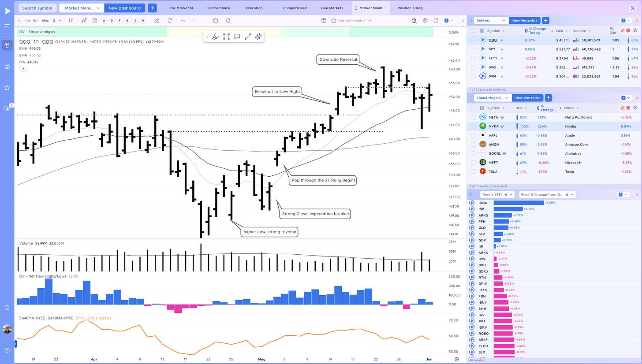Click the history clock icon in left sidebar
Image resolution: width=642 pixels, height=364 pixels.
[7, 308]
